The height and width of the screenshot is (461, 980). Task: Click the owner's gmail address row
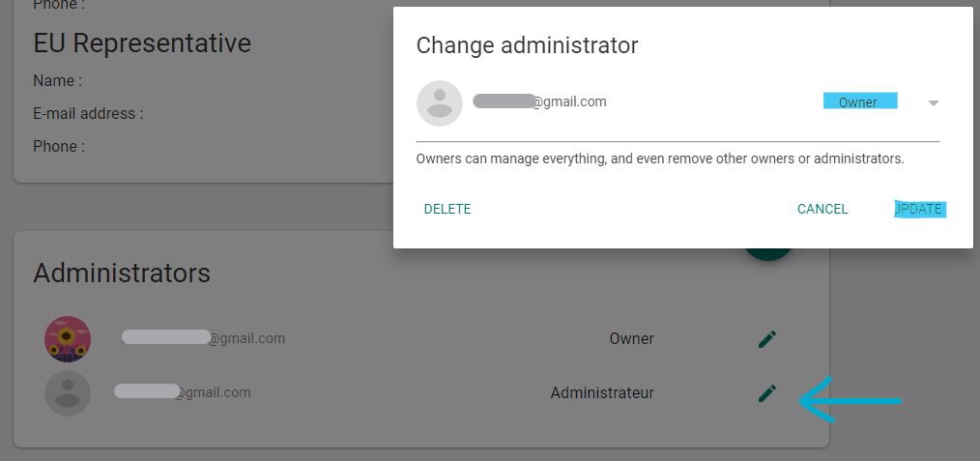point(204,338)
